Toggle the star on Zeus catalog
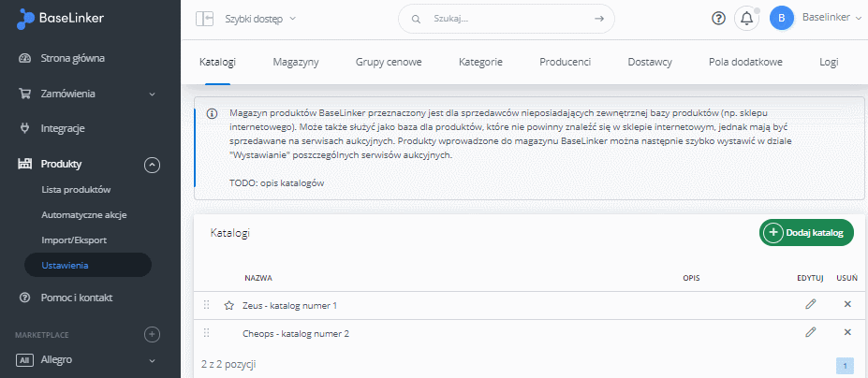Viewport: 868px width, 378px height. tap(229, 306)
